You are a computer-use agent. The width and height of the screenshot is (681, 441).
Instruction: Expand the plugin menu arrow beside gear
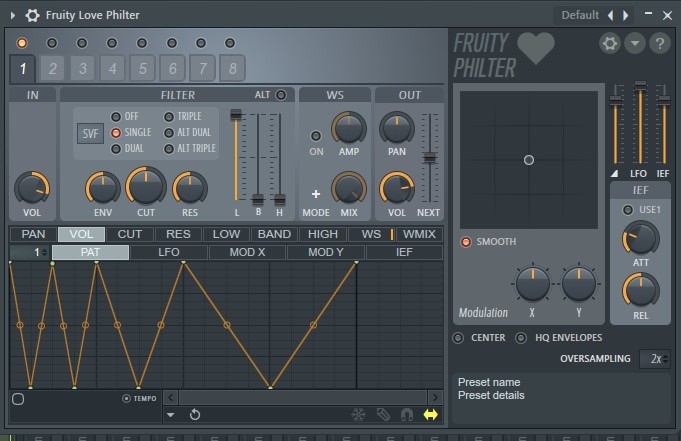[x=13, y=15]
